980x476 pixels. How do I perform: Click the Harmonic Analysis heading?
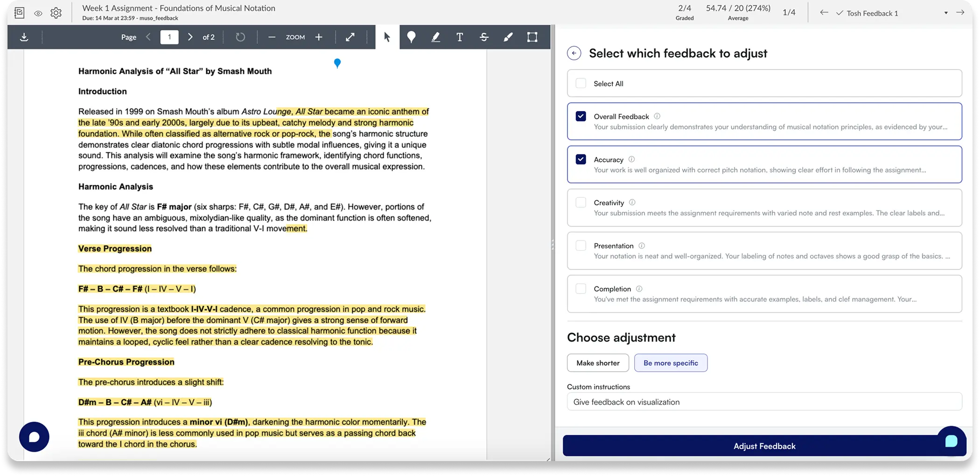click(x=116, y=186)
